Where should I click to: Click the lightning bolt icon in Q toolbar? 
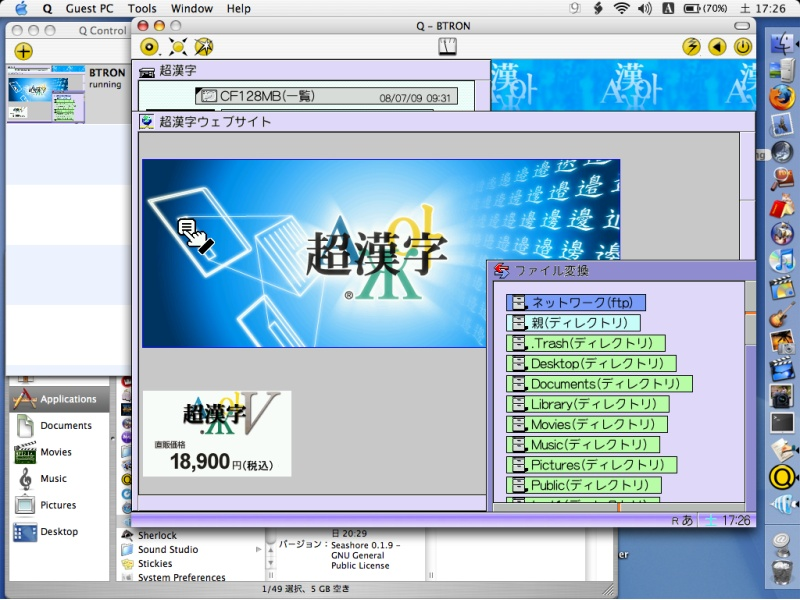[691, 46]
